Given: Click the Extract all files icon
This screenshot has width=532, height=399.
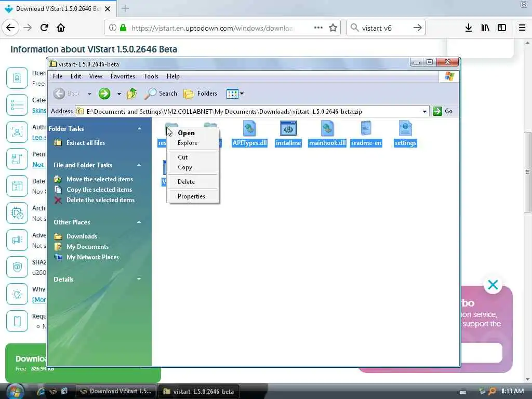Looking at the screenshot, I should [58, 143].
